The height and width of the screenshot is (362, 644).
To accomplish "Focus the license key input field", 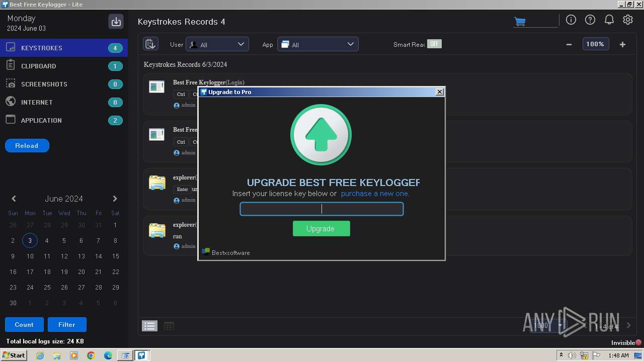I will click(x=321, y=209).
